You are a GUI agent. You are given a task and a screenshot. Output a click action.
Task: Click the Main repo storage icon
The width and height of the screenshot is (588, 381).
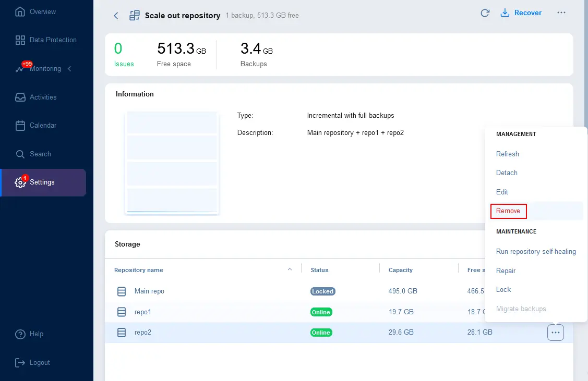tap(122, 291)
